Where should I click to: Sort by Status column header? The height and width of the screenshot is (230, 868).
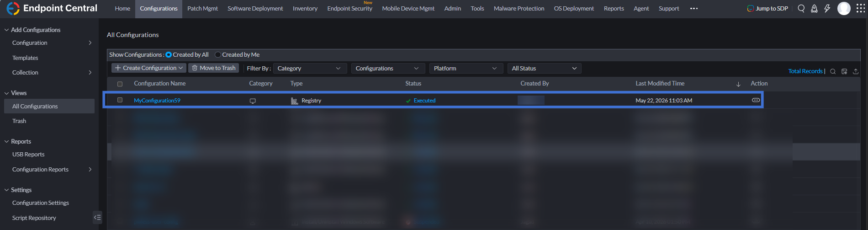[413, 83]
